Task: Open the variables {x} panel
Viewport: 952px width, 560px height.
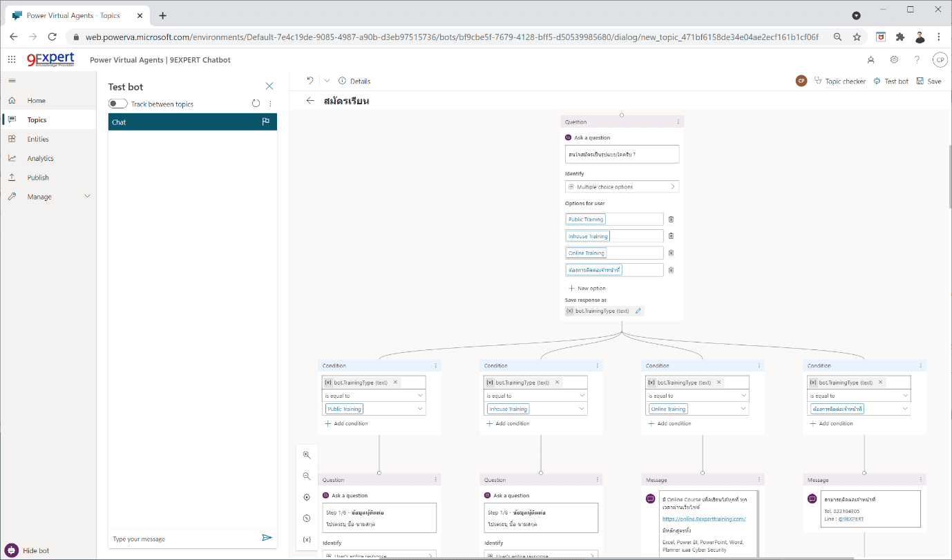Action: (307, 539)
